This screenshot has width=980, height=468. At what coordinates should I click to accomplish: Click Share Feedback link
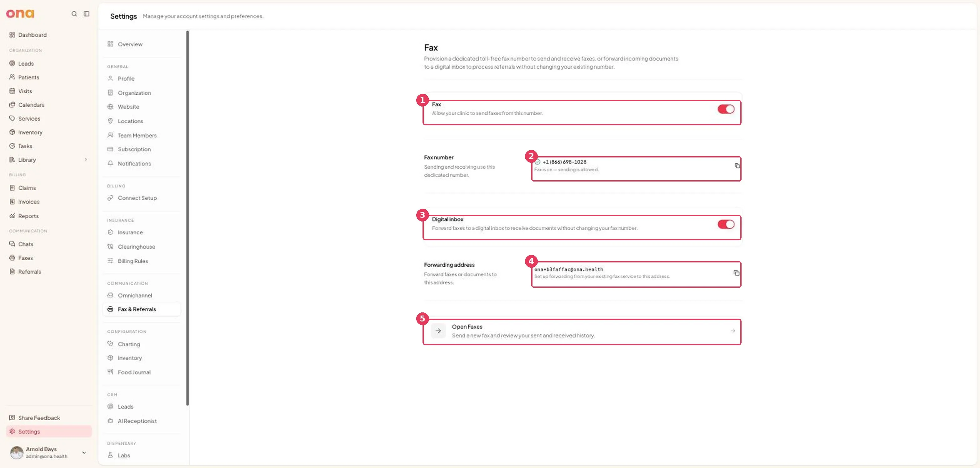[x=49, y=417]
